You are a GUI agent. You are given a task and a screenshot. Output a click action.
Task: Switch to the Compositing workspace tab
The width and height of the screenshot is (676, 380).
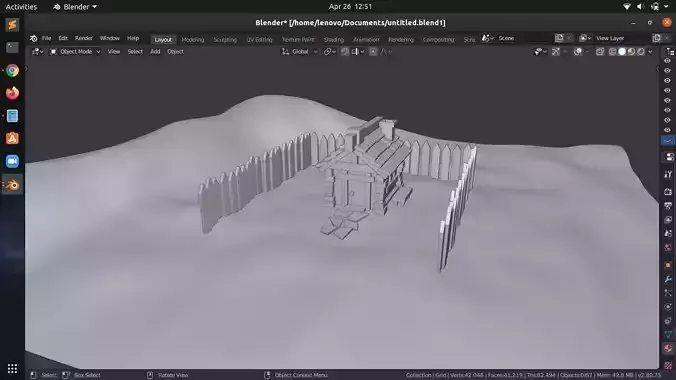438,39
